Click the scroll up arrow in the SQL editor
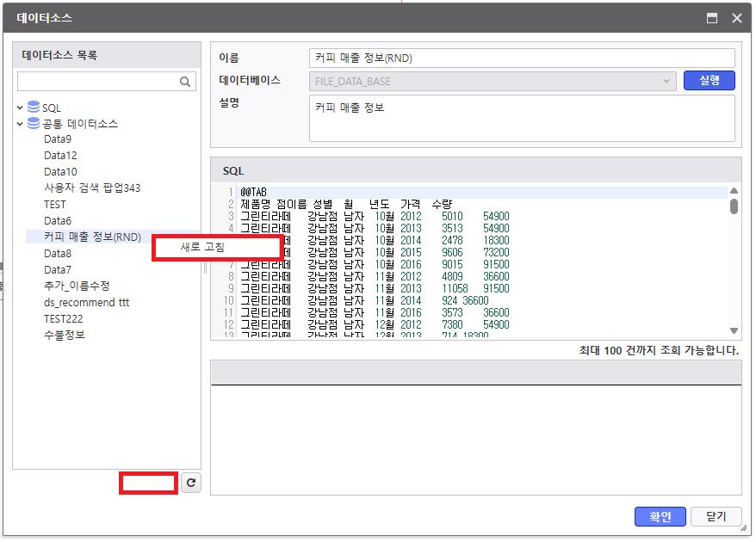This screenshot has height=542, width=756. tap(734, 191)
